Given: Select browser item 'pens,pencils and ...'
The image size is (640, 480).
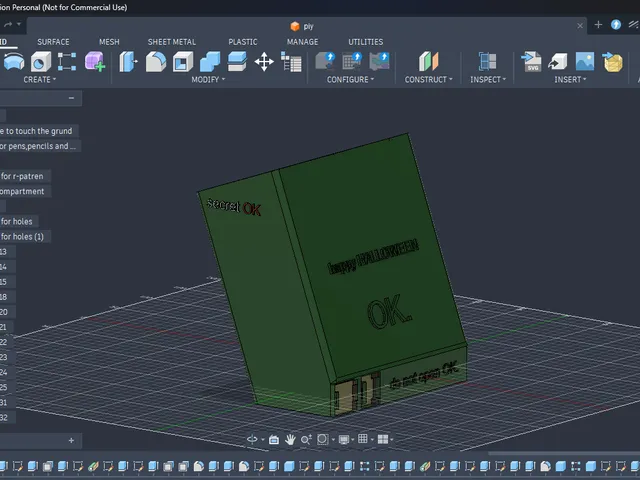Looking at the screenshot, I should pos(40,146).
